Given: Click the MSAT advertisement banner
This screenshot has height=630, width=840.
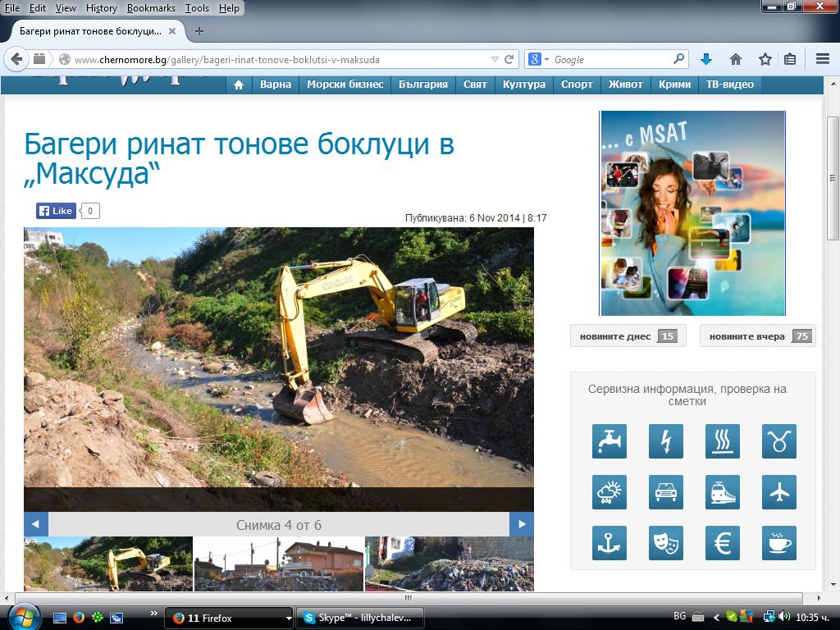Looking at the screenshot, I should 692,213.
